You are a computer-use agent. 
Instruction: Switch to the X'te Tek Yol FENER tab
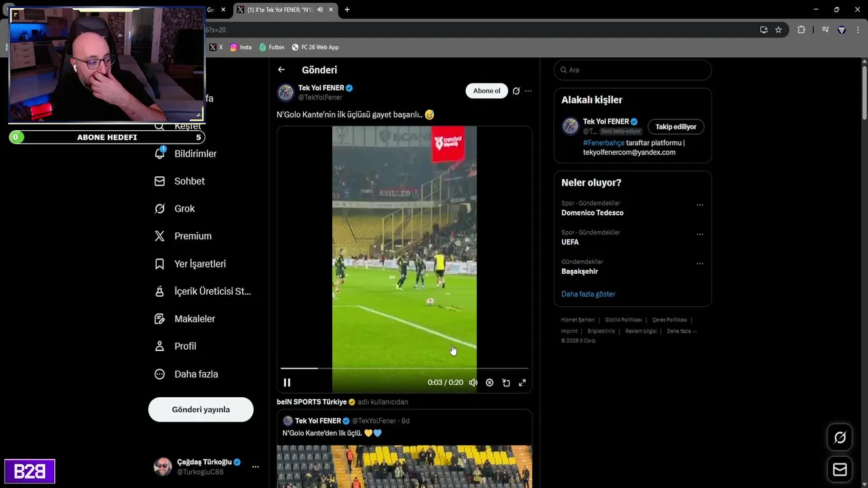279,9
